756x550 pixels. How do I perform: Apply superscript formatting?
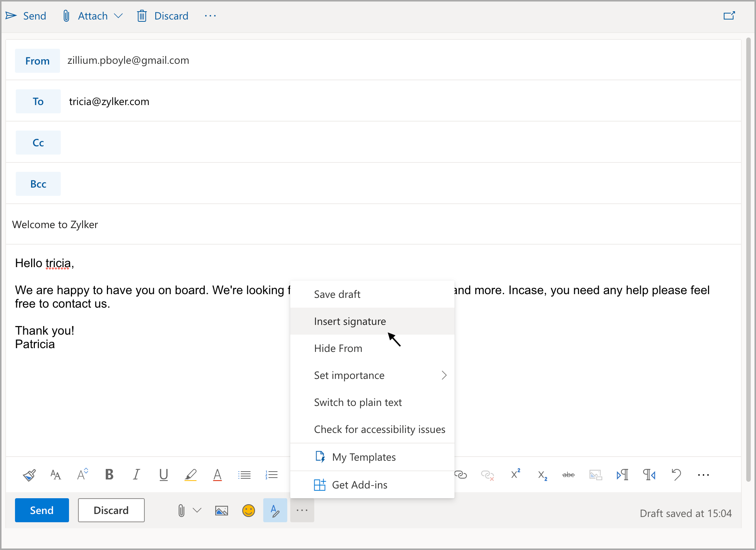click(515, 474)
